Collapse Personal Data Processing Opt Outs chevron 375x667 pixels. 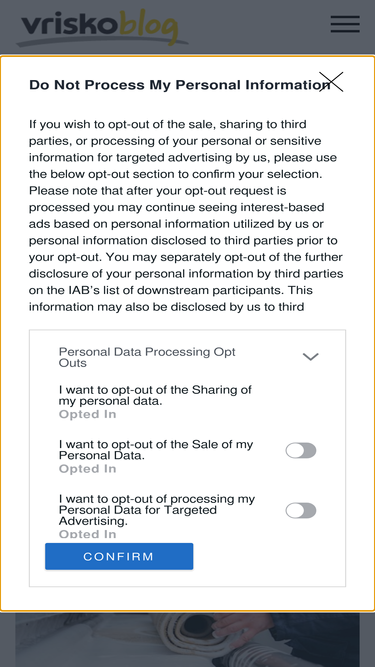310,357
